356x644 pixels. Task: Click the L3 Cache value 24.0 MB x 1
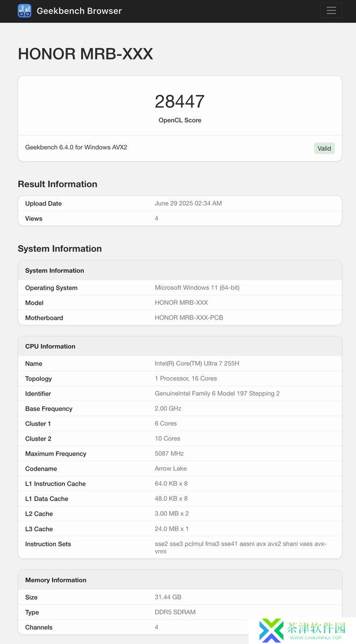coord(172,529)
